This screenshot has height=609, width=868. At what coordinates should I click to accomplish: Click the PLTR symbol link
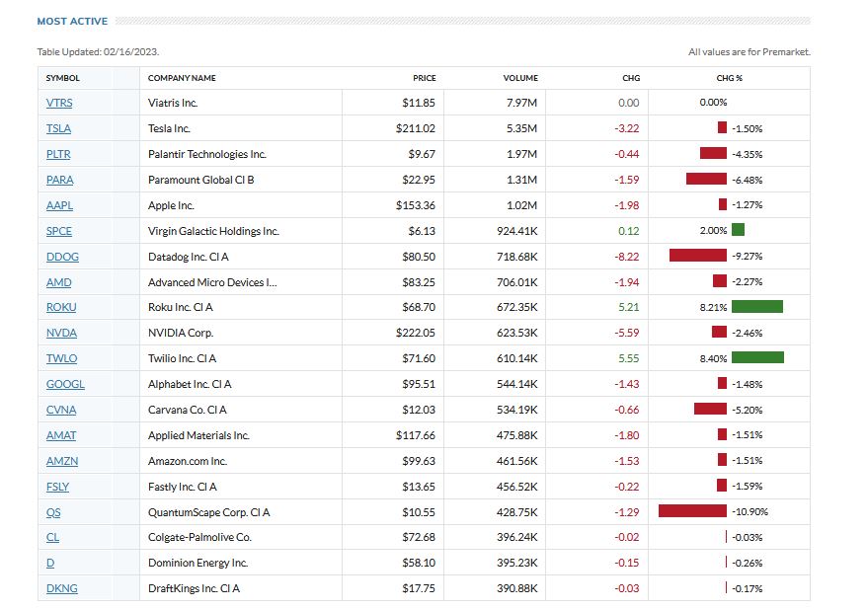click(x=59, y=154)
